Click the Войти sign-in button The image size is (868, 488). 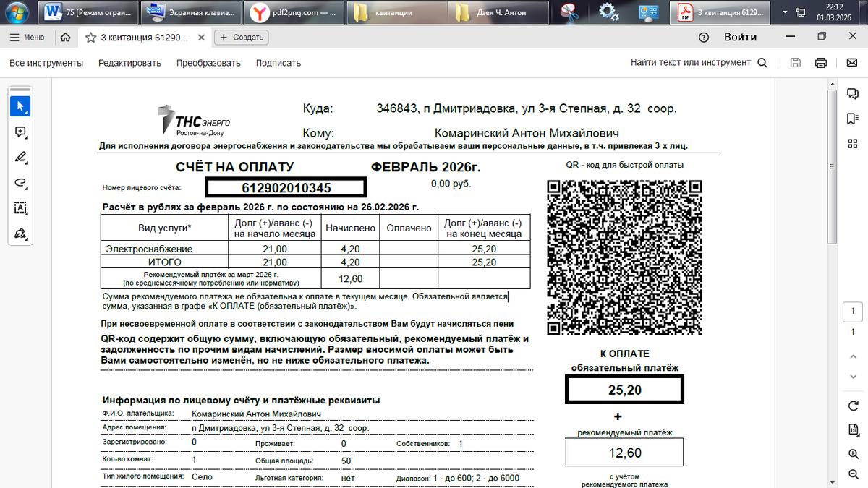740,37
